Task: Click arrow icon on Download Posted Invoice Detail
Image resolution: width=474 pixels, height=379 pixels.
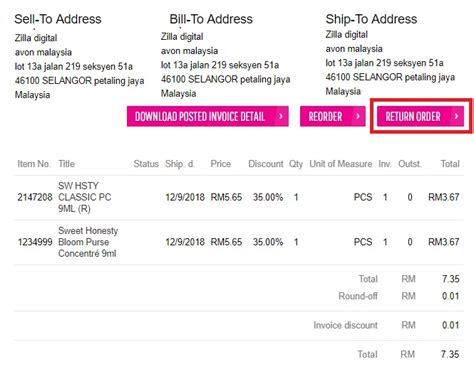Action: [x=281, y=116]
